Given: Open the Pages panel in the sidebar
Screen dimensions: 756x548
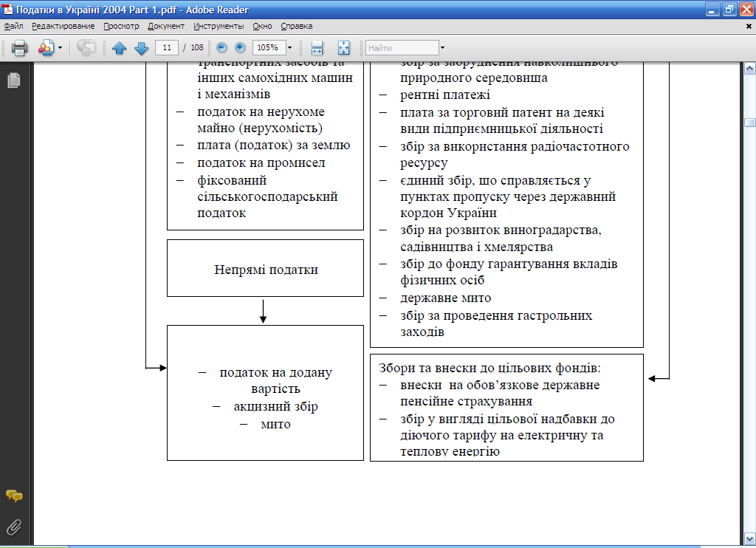Looking at the screenshot, I should (x=14, y=80).
